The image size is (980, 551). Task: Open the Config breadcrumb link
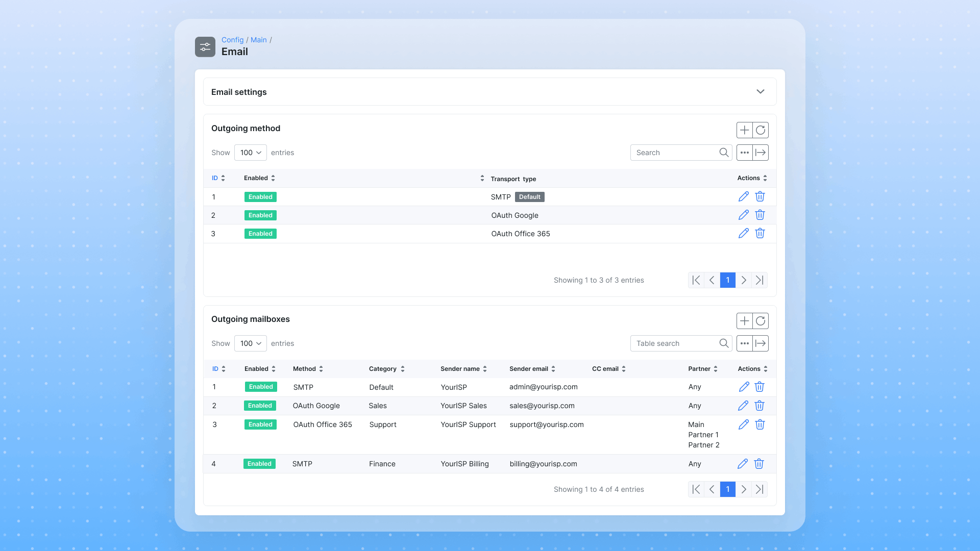[232, 40]
